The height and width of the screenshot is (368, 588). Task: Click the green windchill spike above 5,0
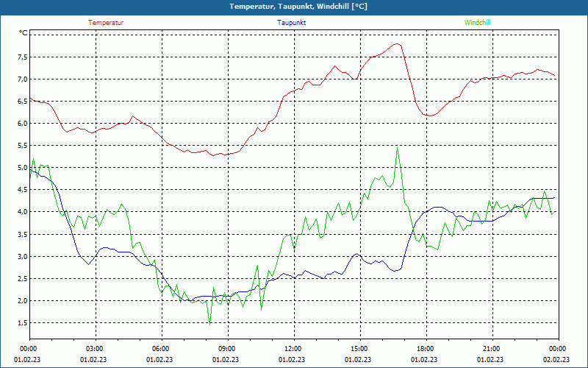397,148
